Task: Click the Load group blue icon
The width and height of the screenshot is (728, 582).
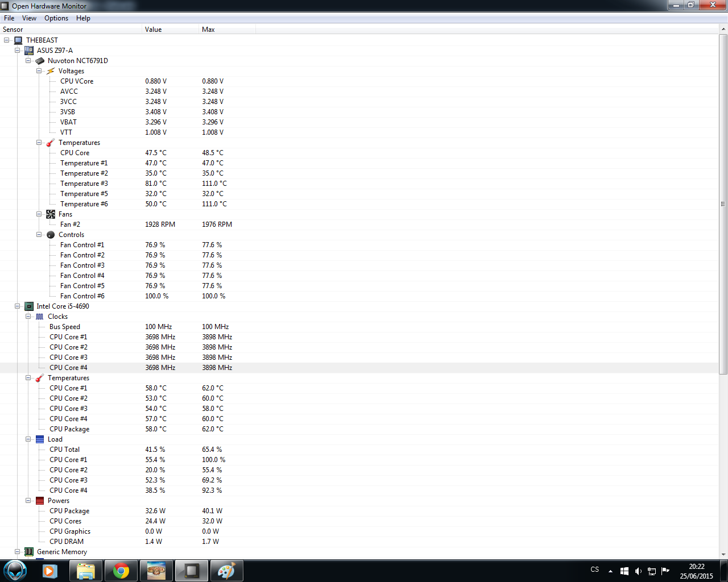Action: (x=40, y=439)
